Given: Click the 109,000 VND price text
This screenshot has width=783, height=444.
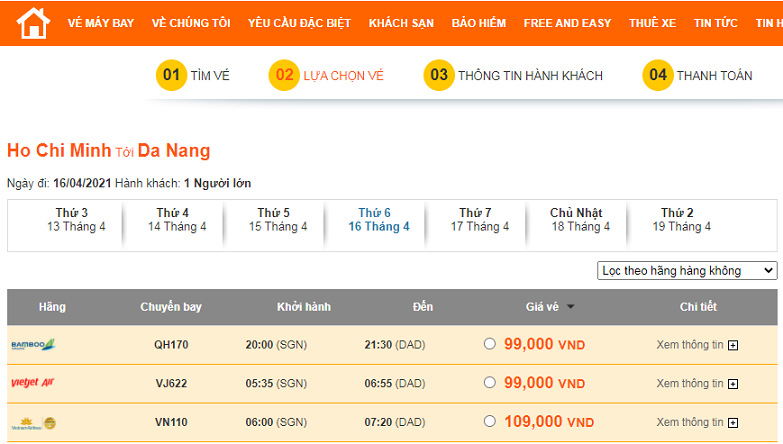Looking at the screenshot, I should coord(549,422).
